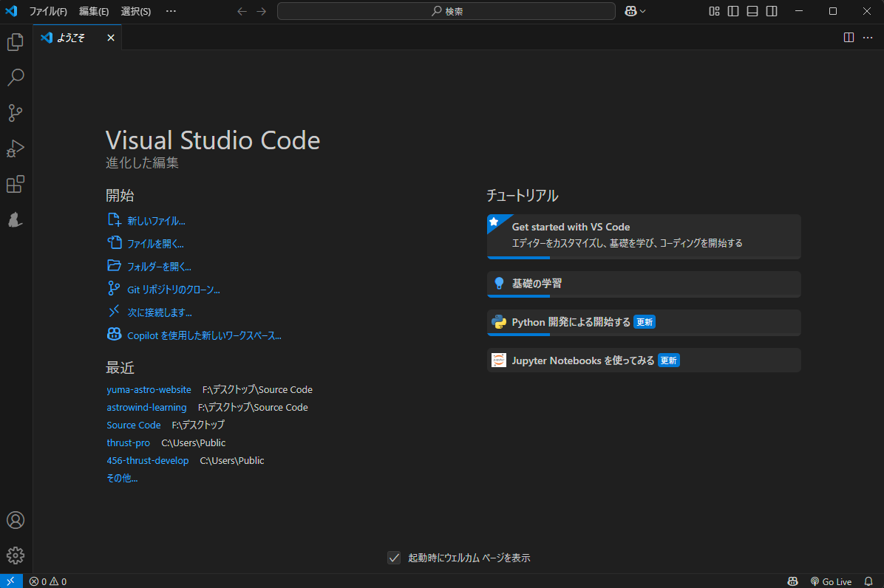Open recent folder astrowind-learning
Viewport: 884px width, 588px height.
point(146,407)
